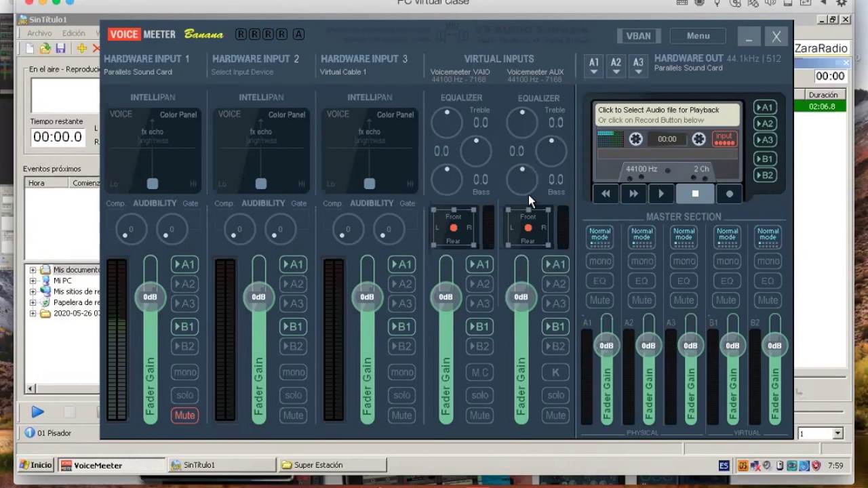The height and width of the screenshot is (488, 868).
Task: Adjust master B2 bus fader
Action: 774,346
